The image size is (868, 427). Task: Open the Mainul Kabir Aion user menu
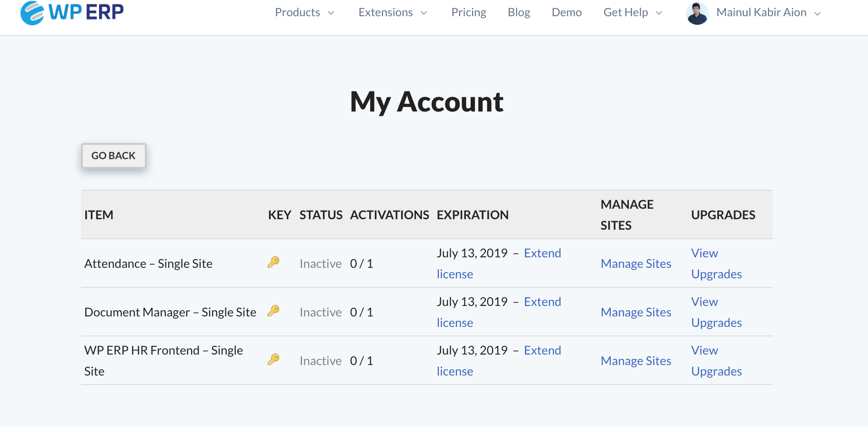pyautogui.click(x=768, y=12)
